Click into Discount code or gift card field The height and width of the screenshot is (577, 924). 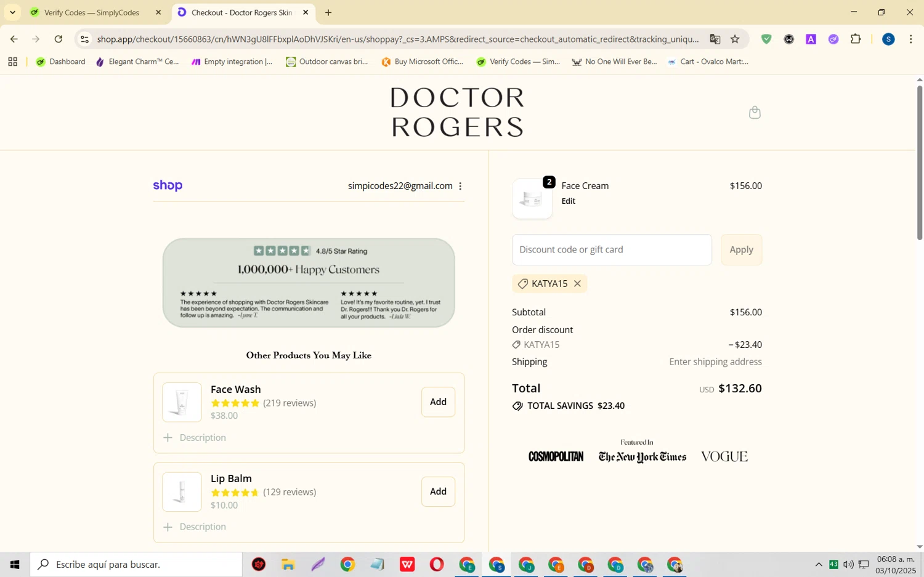click(612, 249)
